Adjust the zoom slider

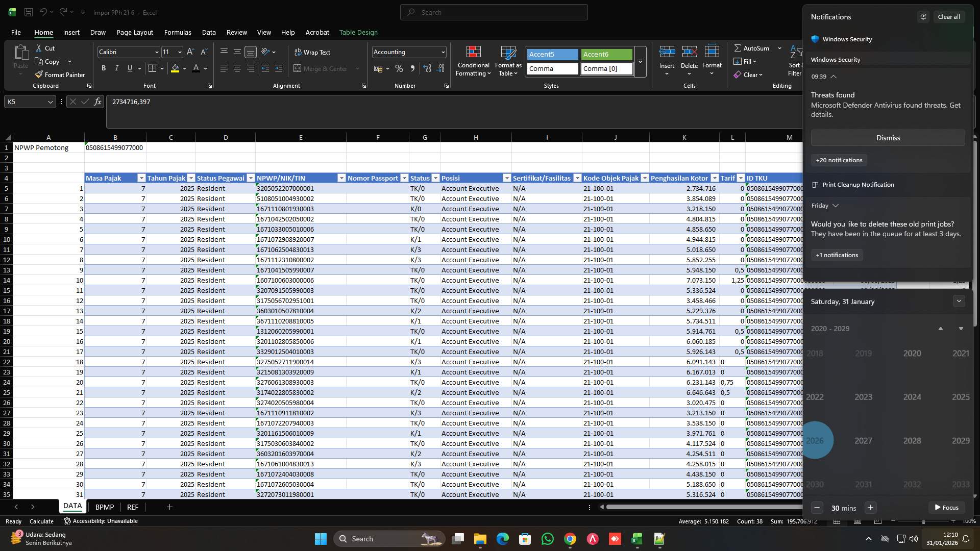tap(922, 521)
